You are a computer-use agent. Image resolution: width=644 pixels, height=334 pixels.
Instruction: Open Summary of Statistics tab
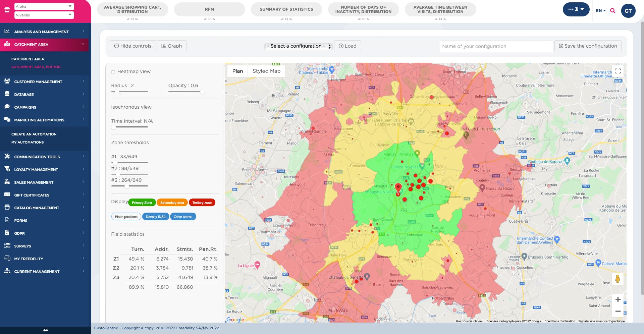click(286, 9)
